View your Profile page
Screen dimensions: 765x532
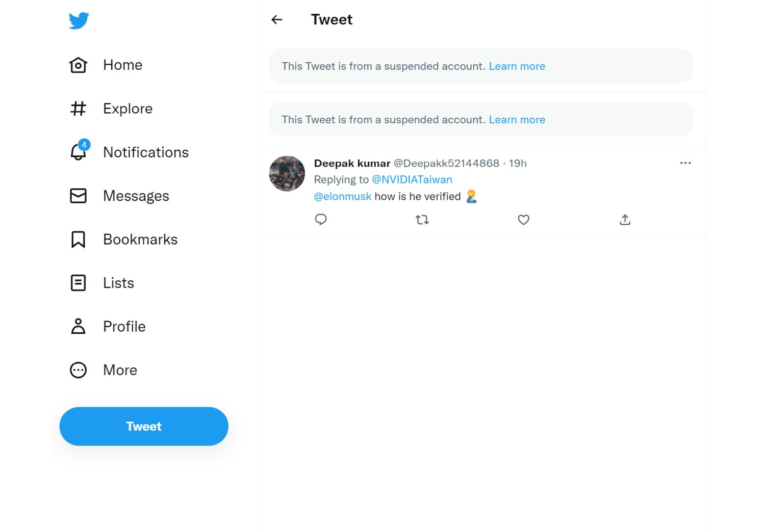[124, 326]
